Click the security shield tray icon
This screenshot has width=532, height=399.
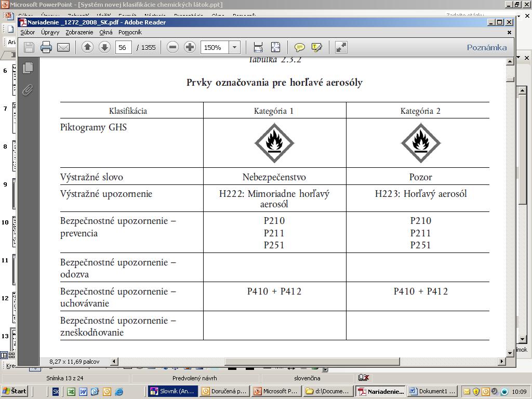point(476,392)
